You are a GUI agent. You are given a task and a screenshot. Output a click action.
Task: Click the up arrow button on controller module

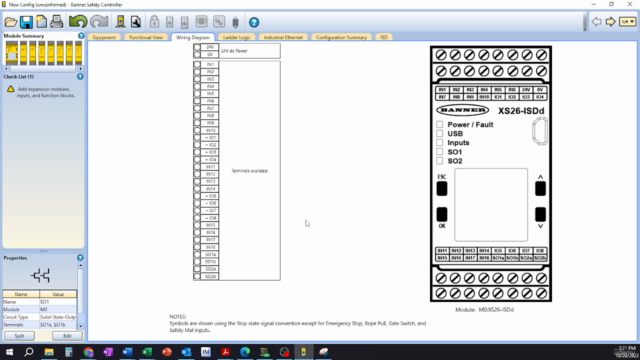tap(540, 189)
